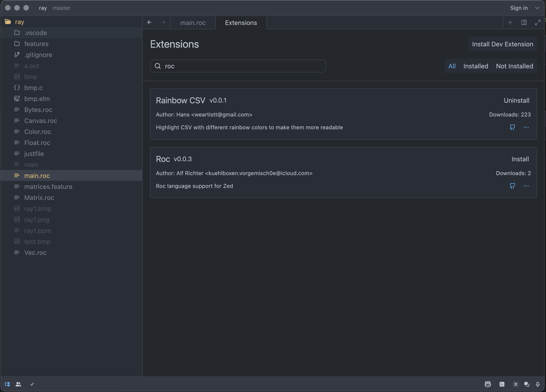The height and width of the screenshot is (392, 546).
Task: Open Canvas.roc file
Action: click(x=71, y=121)
